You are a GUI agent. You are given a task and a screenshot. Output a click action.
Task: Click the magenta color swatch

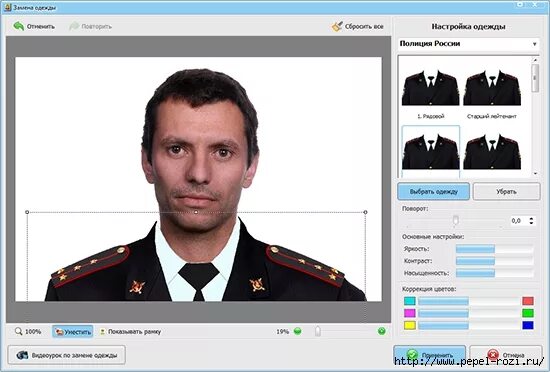(410, 313)
